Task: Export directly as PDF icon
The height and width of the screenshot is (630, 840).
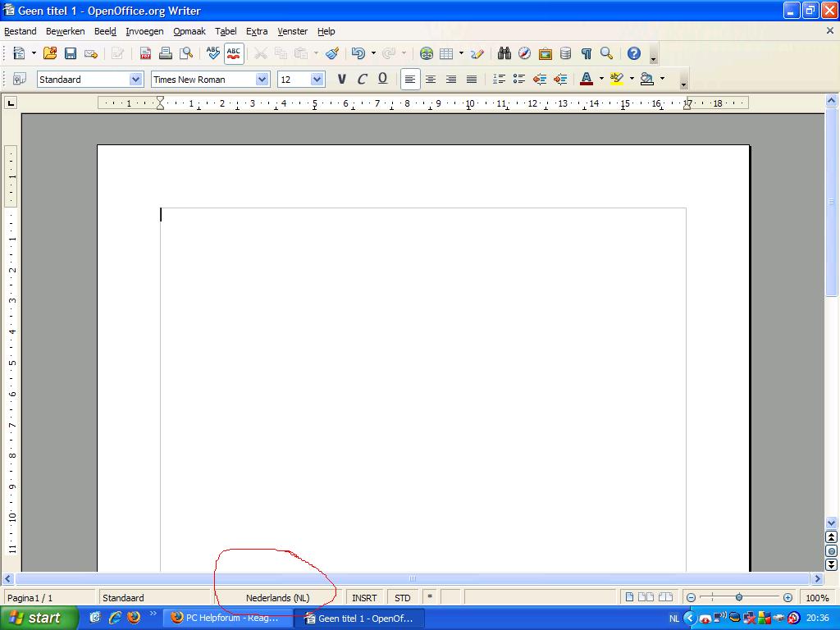Action: [145, 53]
